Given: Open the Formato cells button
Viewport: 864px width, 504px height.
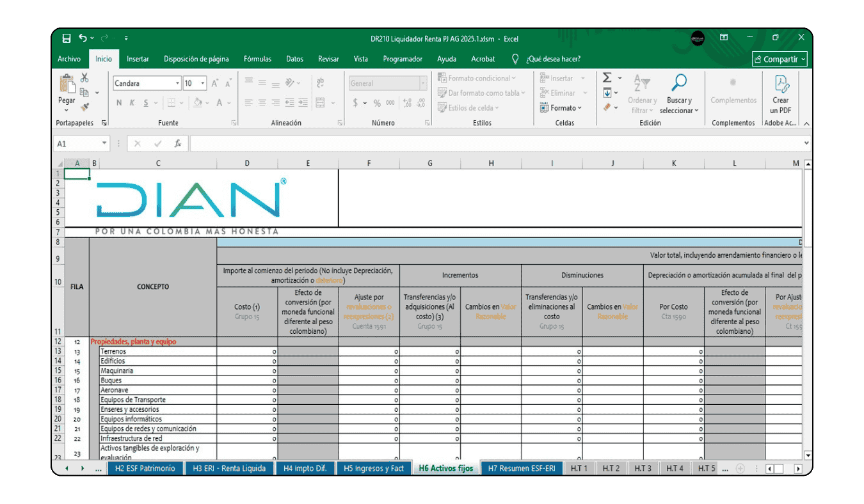Looking at the screenshot, I should click(x=561, y=108).
